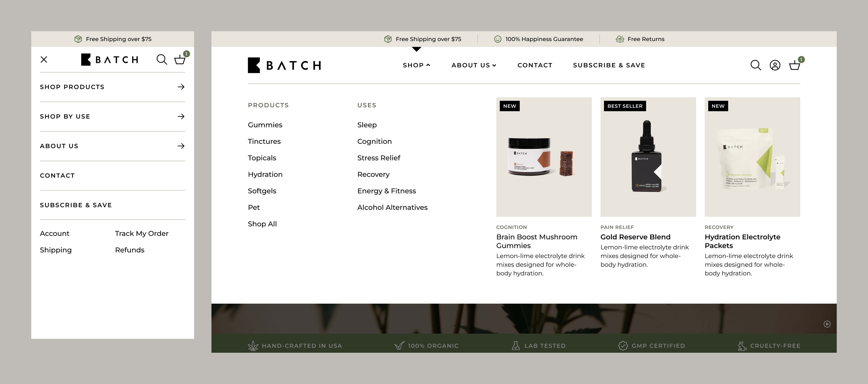The image size is (868, 384).
Task: Go to Pet products
Action: coord(254,207)
